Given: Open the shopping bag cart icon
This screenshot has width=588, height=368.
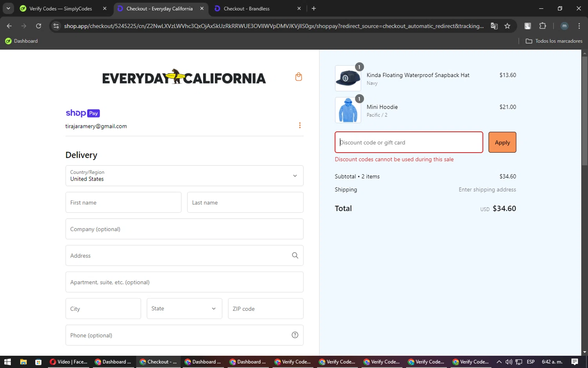Looking at the screenshot, I should coord(298,77).
